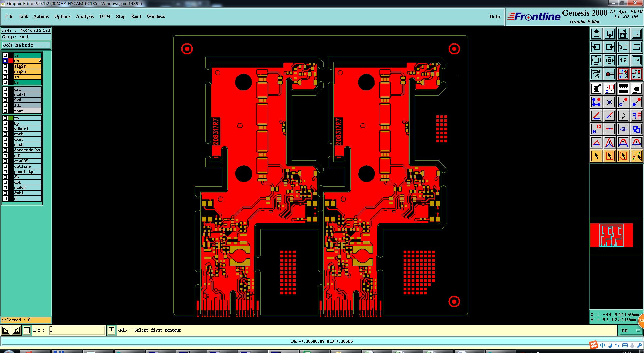Toggle the datecode-bs layer checkbox
Screen dimensions: 644x353
point(5,150)
